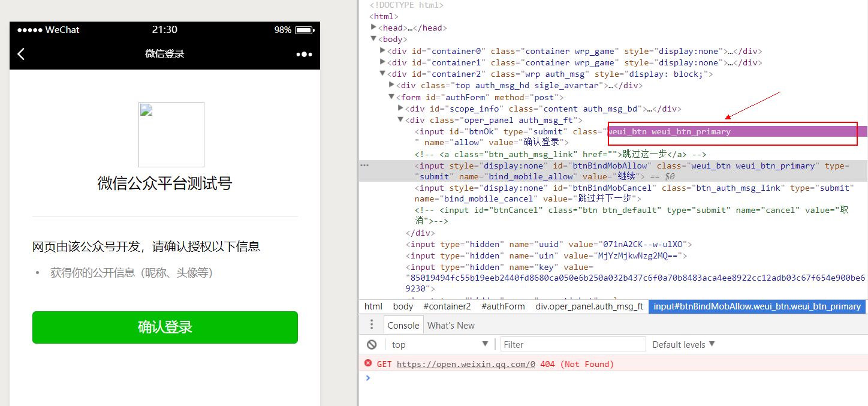Select the html breadcrumb
Screen dimensions: 868x406
[373, 306]
